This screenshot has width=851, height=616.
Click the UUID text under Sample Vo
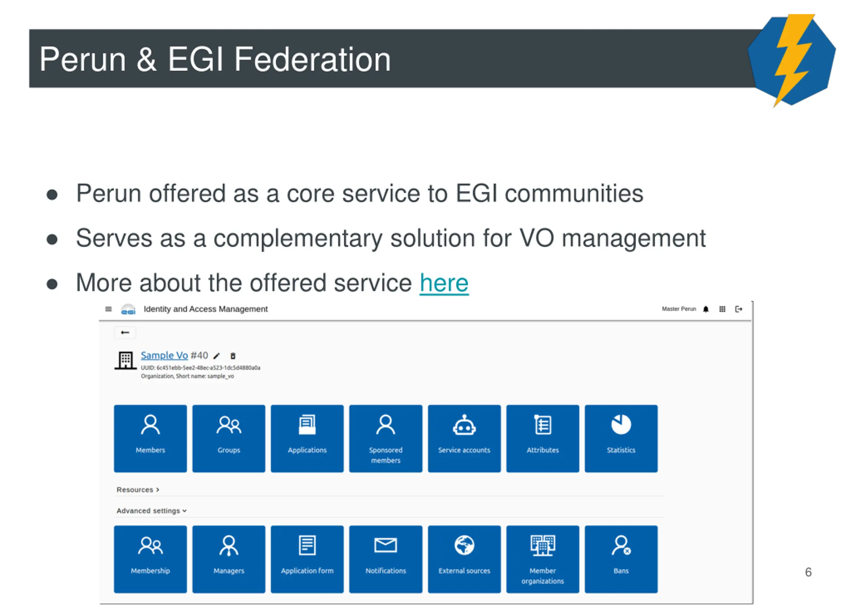[x=201, y=368]
